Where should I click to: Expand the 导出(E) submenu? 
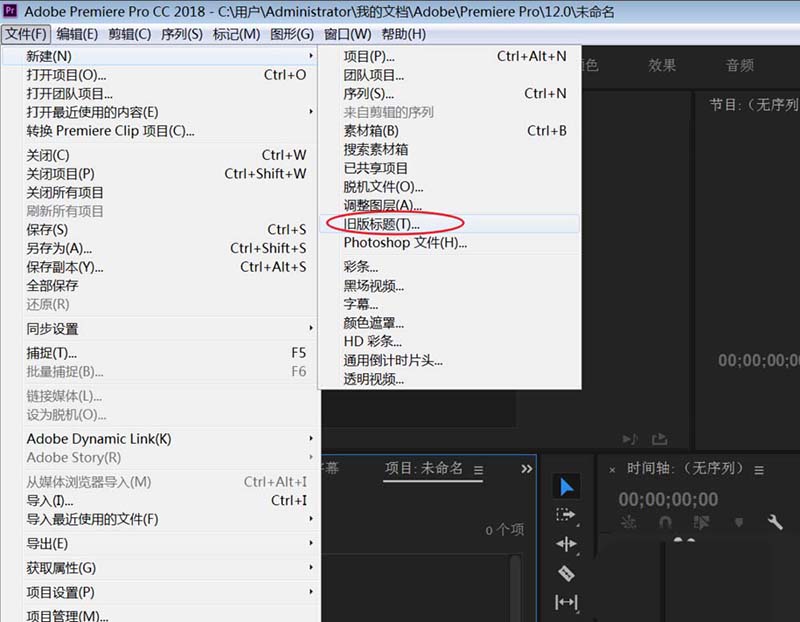pyautogui.click(x=160, y=543)
